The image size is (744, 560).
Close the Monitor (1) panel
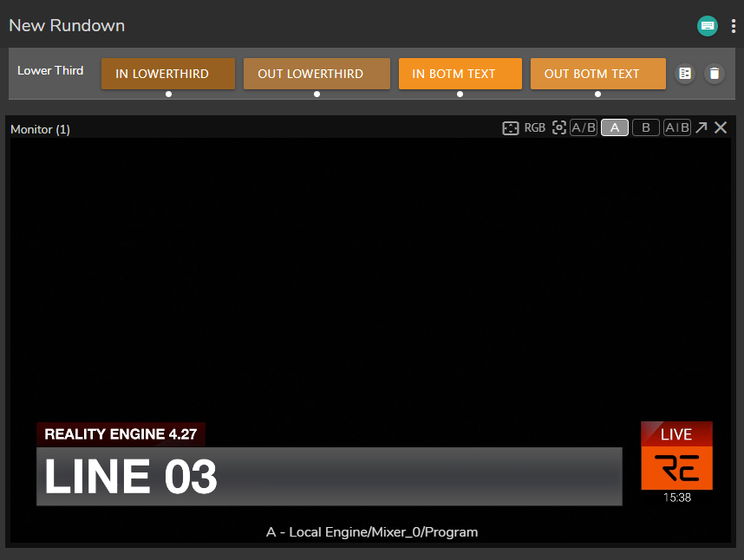(721, 128)
